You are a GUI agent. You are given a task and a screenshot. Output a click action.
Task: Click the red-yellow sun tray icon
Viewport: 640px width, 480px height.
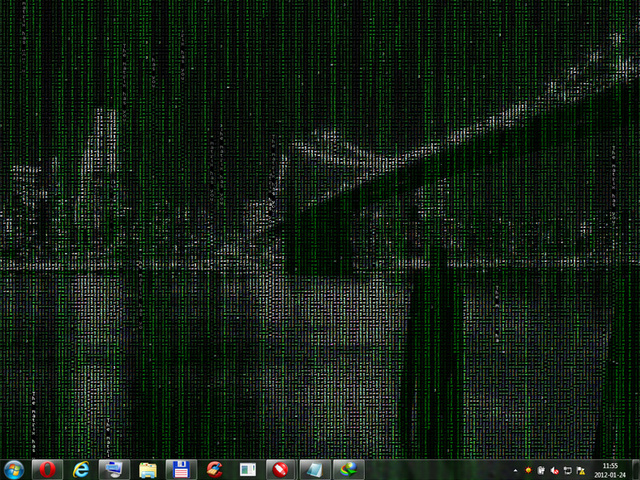pyautogui.click(x=528, y=470)
